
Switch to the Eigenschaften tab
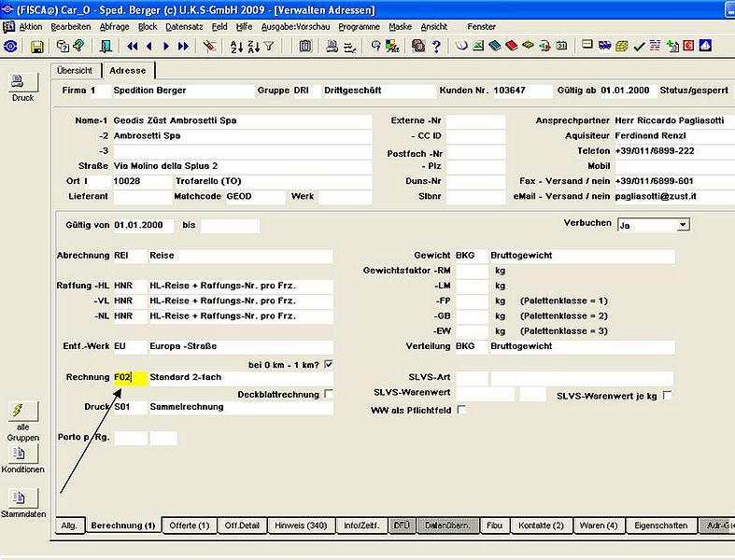(x=661, y=525)
